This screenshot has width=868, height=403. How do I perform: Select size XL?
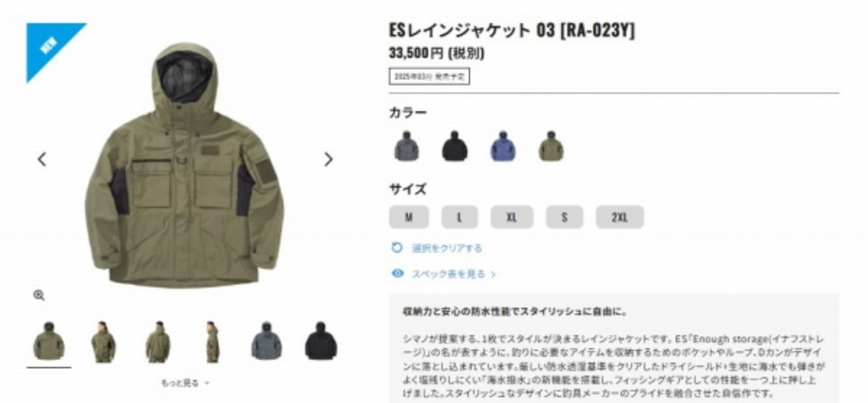tap(512, 217)
